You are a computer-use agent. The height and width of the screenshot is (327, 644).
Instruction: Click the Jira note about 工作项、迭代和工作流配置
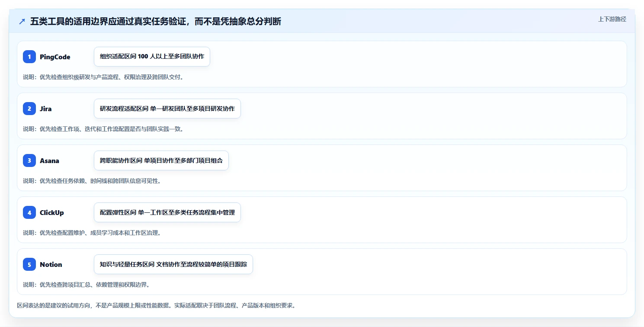tap(103, 129)
